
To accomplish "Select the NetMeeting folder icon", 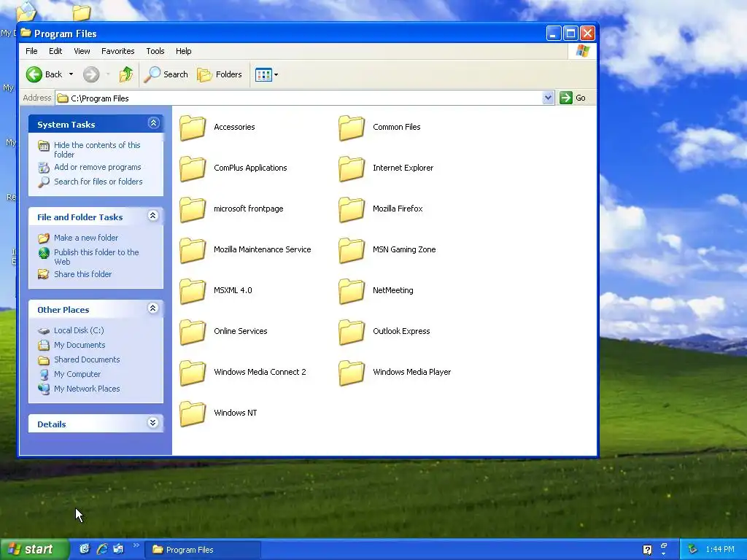I will 352,291.
